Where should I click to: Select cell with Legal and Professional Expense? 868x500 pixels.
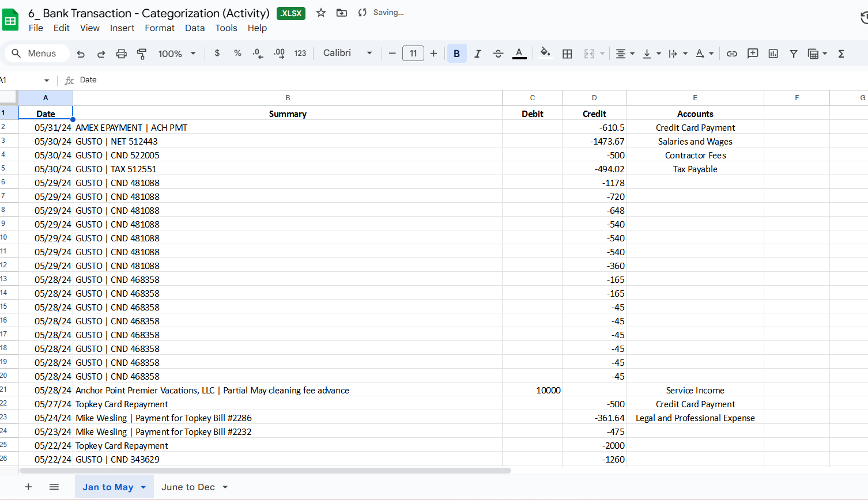click(x=695, y=418)
